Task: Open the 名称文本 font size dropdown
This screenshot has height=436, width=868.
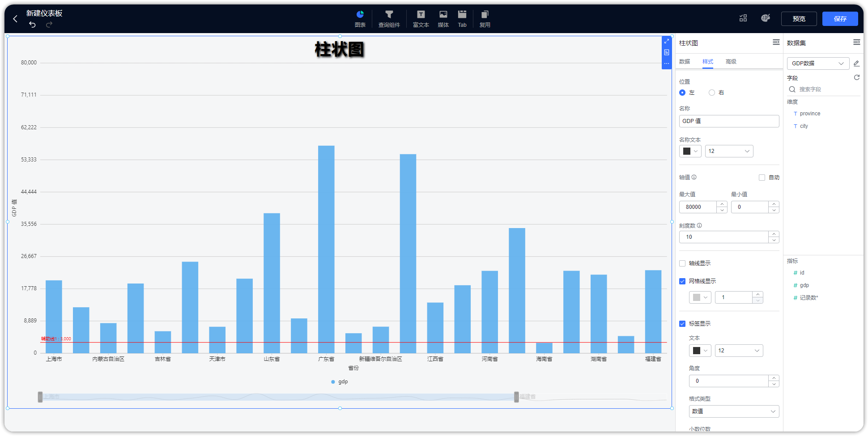Action: point(729,151)
